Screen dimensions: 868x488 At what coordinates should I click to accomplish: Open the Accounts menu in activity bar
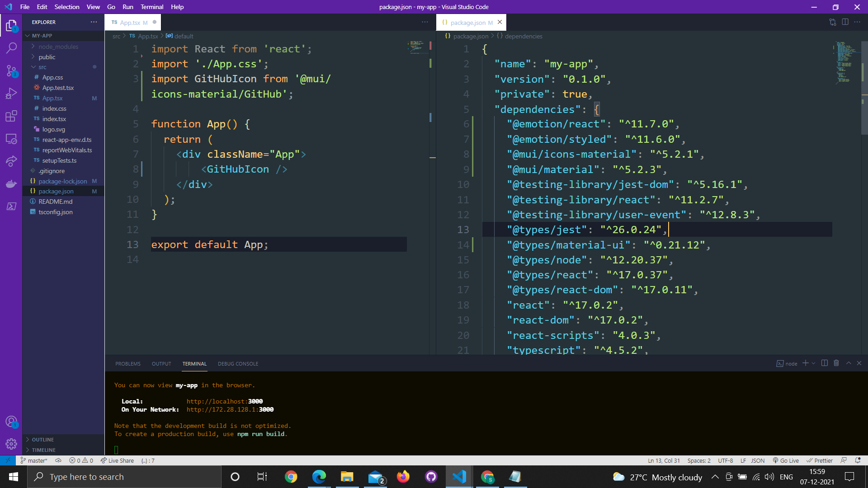click(11, 422)
